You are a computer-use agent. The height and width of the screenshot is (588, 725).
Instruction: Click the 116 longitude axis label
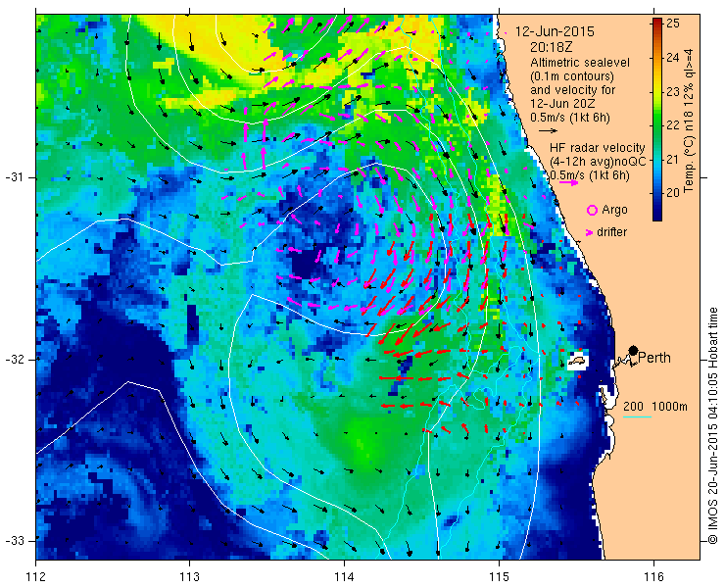point(653,577)
